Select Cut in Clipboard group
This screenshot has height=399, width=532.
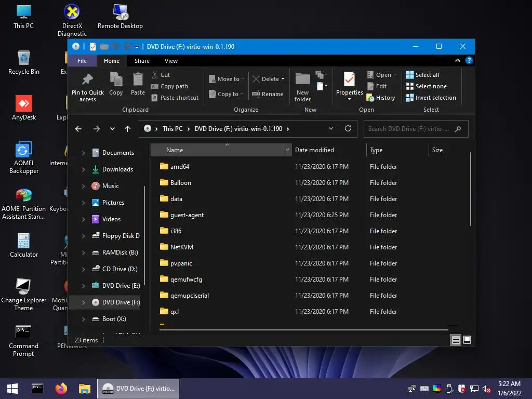161,75
